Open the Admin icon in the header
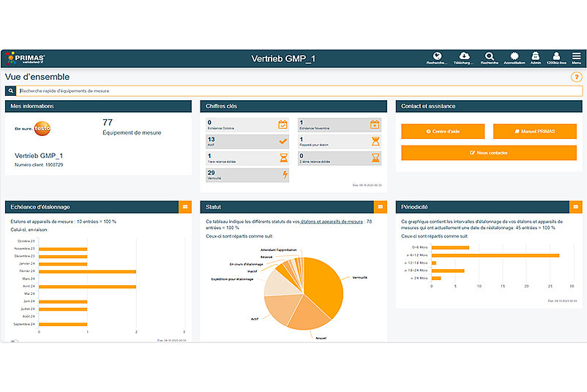The height and width of the screenshot is (392, 587). click(536, 58)
